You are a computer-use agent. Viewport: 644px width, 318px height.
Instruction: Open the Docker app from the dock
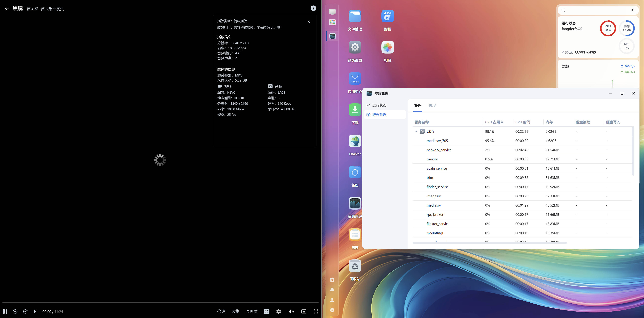coord(355,141)
